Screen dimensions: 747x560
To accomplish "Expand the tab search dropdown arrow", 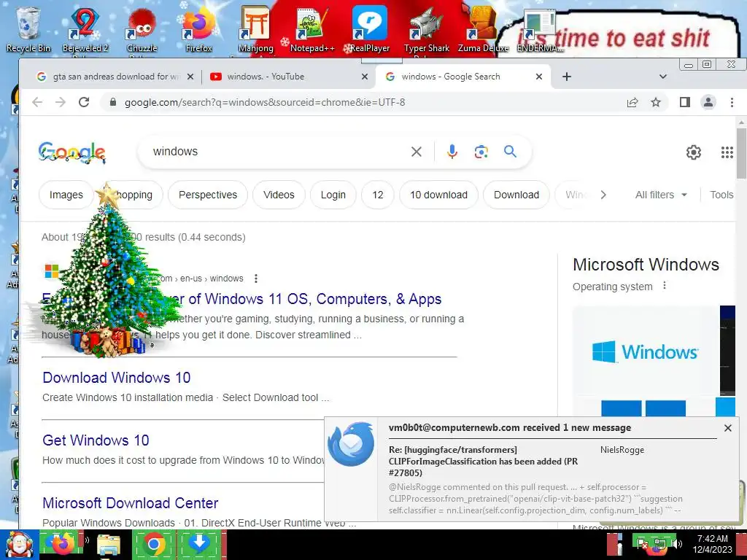I will point(662,76).
